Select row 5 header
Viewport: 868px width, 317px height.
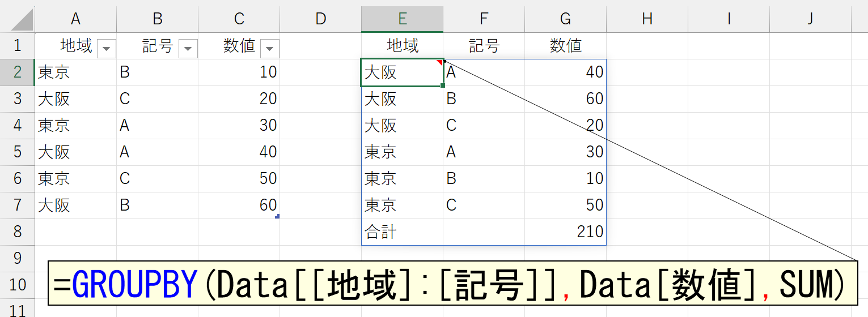point(17,152)
